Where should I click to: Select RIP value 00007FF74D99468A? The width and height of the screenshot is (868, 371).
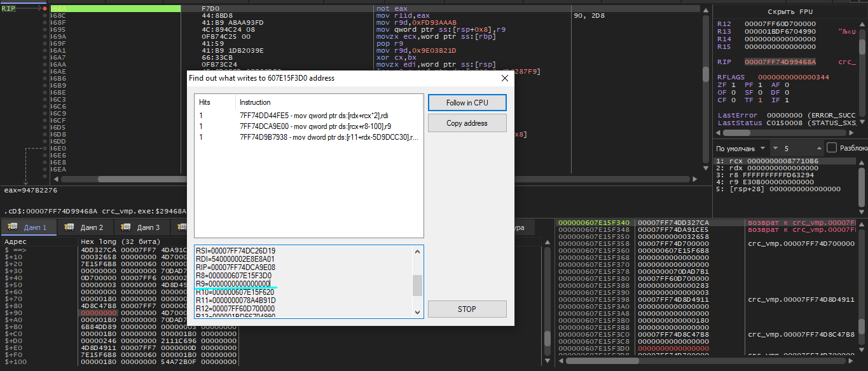click(x=780, y=62)
